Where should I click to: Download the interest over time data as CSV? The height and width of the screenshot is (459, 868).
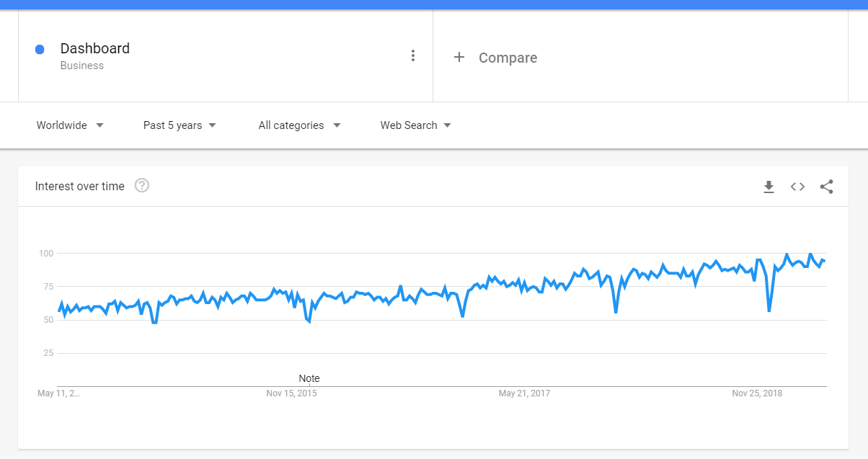769,187
